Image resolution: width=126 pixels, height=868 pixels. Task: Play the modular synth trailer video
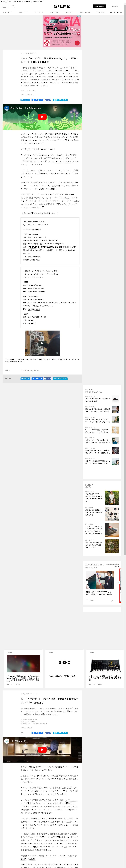click(42, 343)
